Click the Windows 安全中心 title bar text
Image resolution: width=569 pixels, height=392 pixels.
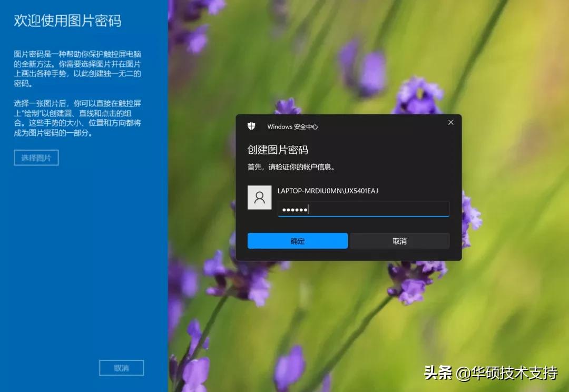tap(292, 126)
